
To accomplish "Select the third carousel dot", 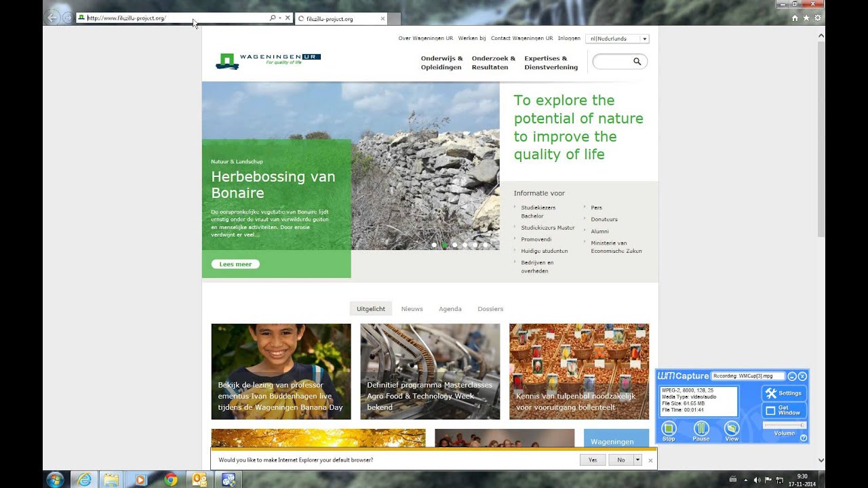I will (454, 245).
